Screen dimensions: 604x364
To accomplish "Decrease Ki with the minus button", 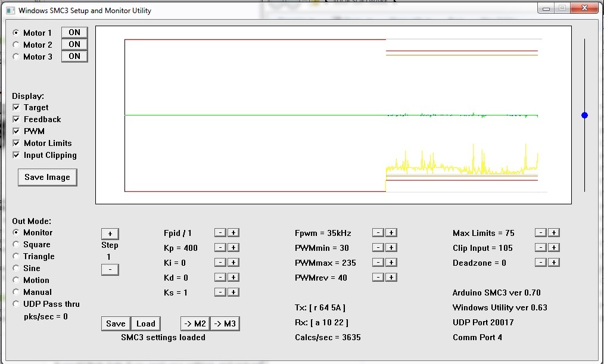I will tap(220, 263).
